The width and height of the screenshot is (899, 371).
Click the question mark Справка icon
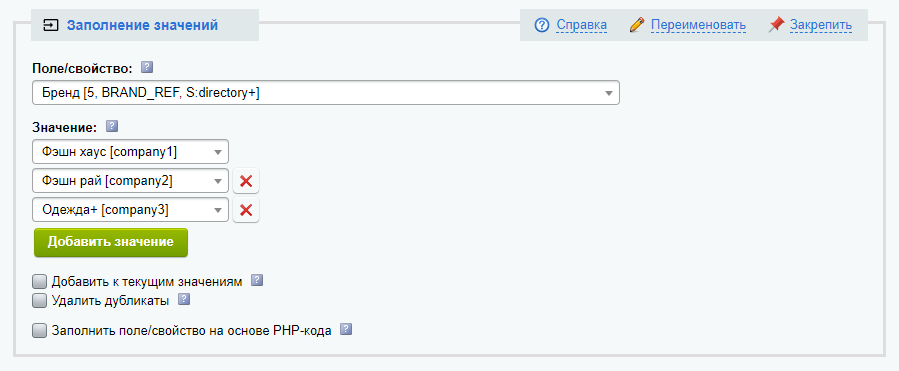pyautogui.click(x=542, y=25)
